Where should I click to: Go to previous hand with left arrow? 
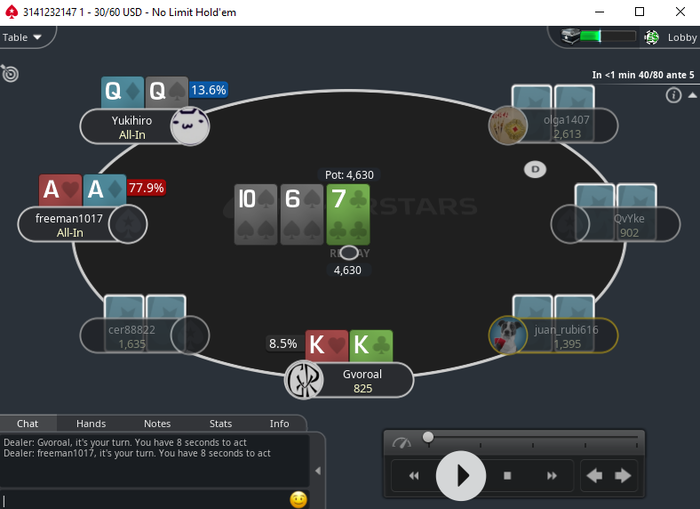coord(594,476)
